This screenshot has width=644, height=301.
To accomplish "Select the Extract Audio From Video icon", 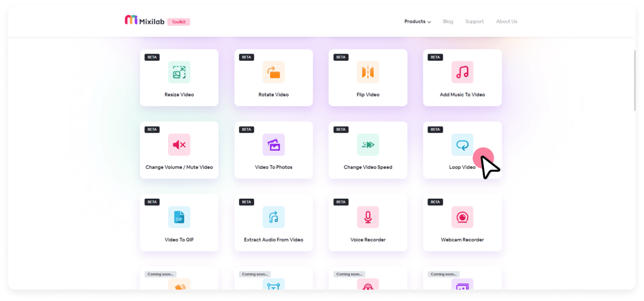I will click(x=273, y=217).
